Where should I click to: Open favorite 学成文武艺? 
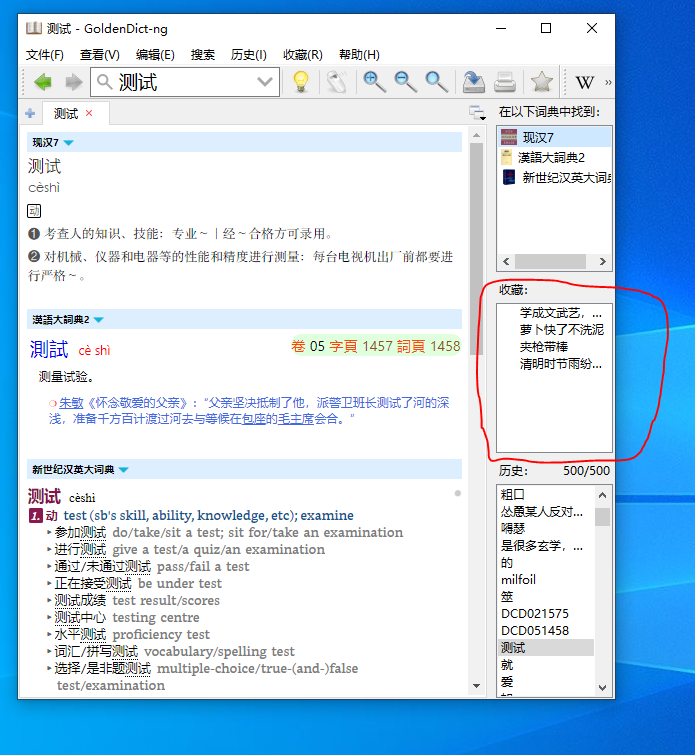click(561, 313)
